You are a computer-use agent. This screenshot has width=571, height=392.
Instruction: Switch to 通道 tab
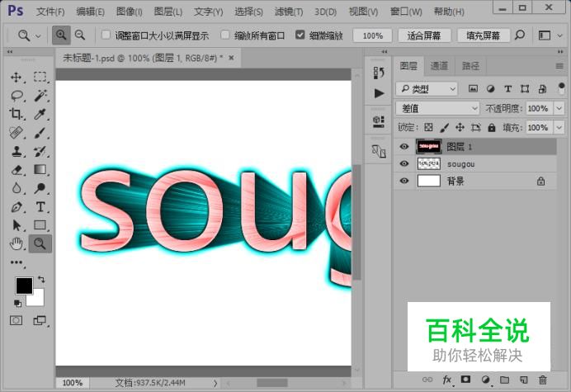[439, 66]
